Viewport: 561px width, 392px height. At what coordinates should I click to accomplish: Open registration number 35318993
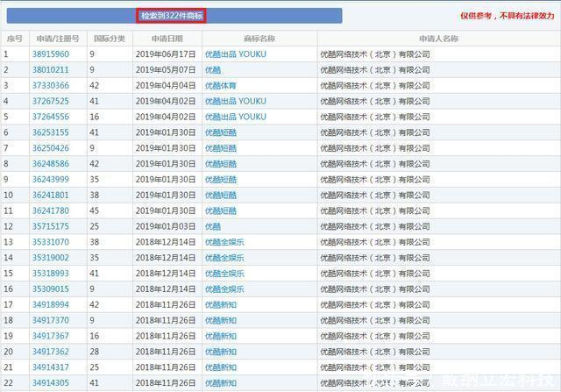tap(51, 274)
